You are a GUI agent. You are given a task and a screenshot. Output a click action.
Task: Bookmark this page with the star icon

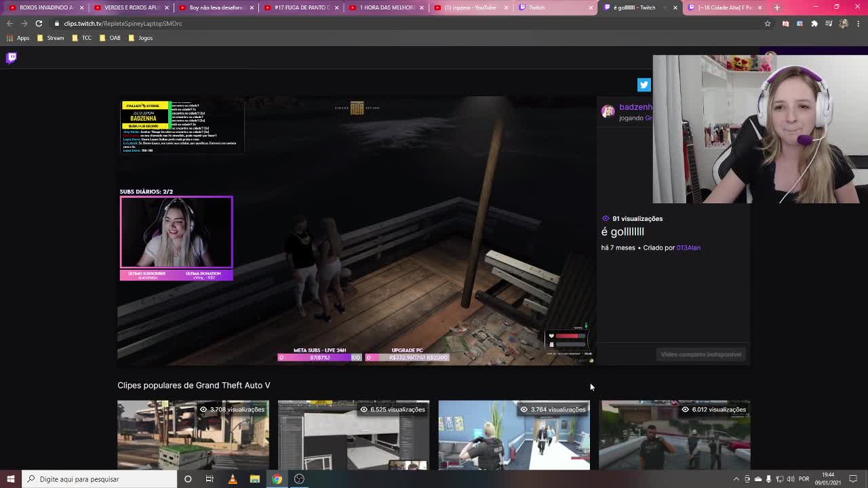coord(768,24)
